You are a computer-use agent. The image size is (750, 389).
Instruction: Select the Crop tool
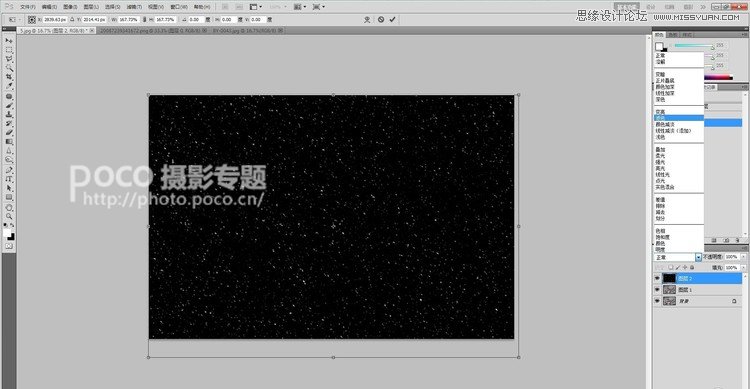[9, 78]
